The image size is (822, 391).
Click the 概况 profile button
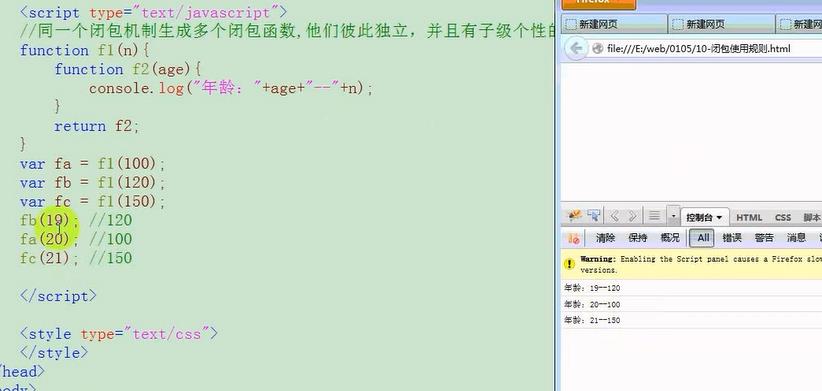pos(670,238)
